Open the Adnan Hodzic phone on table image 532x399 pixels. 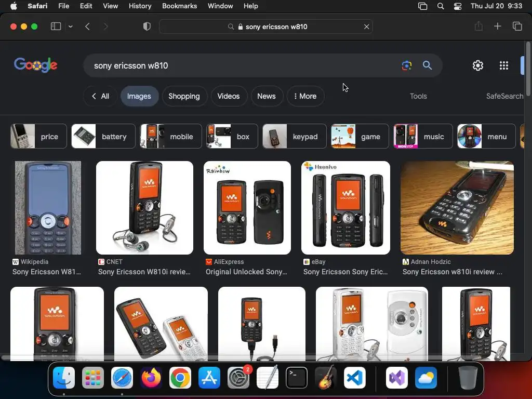pyautogui.click(x=457, y=208)
